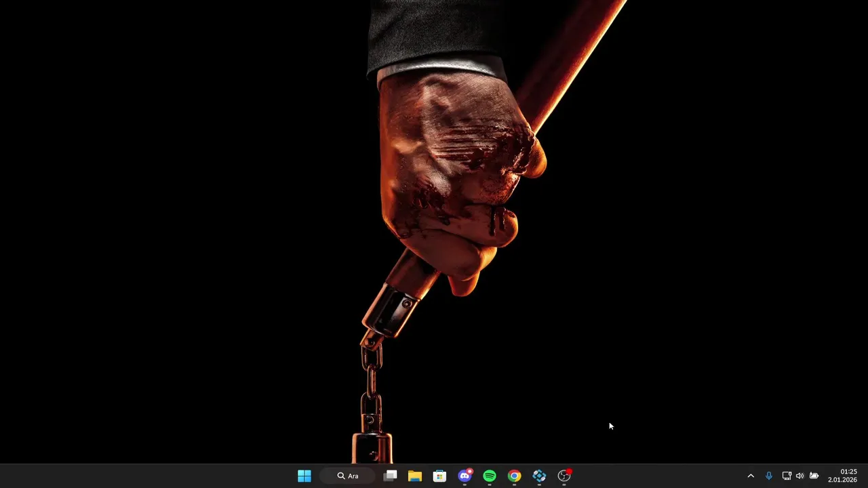Screen dimensions: 868x488
Task: Open the clock showing 01:25
Action: pos(842,476)
